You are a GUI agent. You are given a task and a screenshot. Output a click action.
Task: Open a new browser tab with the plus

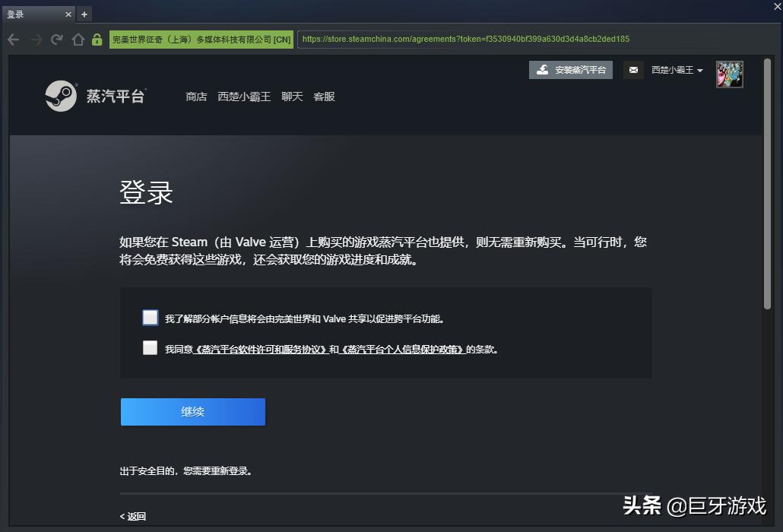[84, 14]
